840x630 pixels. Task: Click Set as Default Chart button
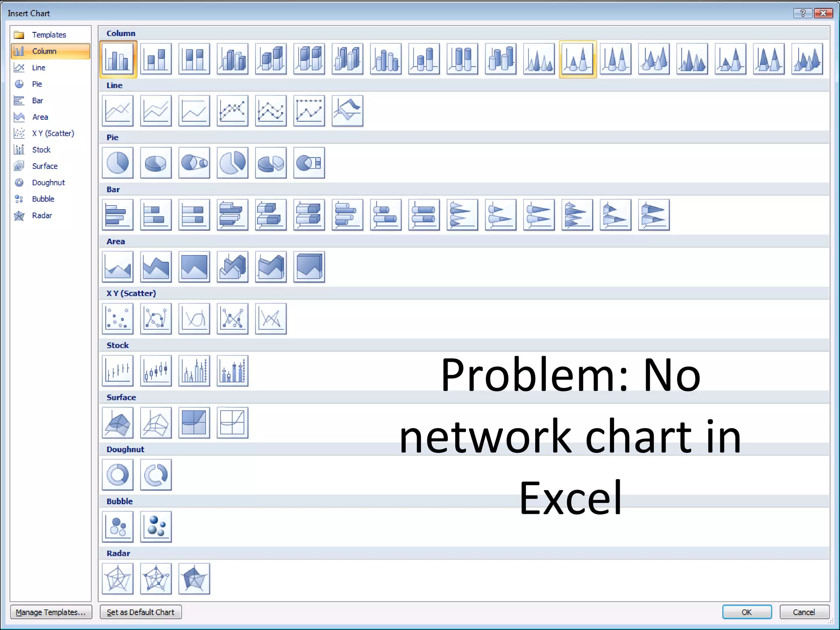click(x=141, y=612)
